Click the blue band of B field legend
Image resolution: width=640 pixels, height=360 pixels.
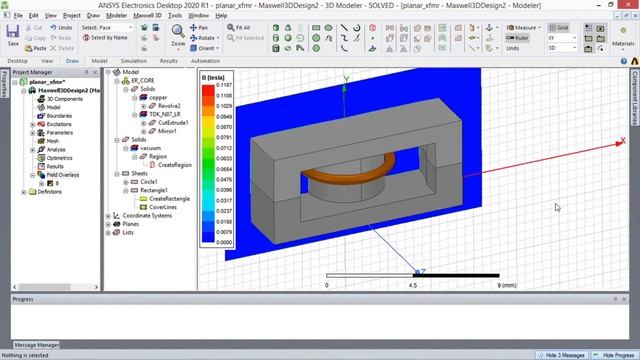point(208,237)
